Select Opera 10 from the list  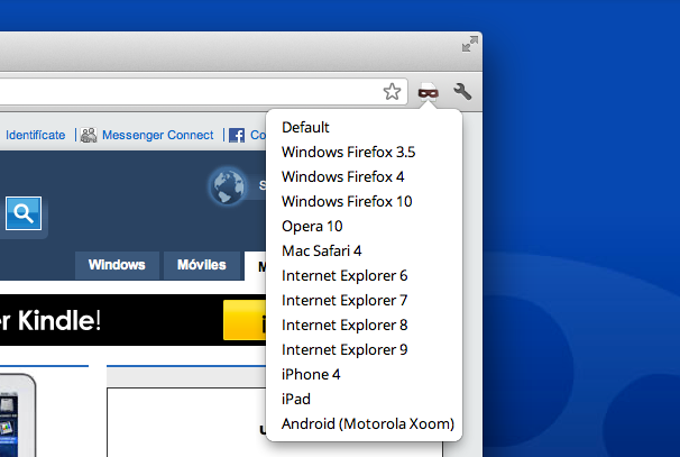(312, 226)
